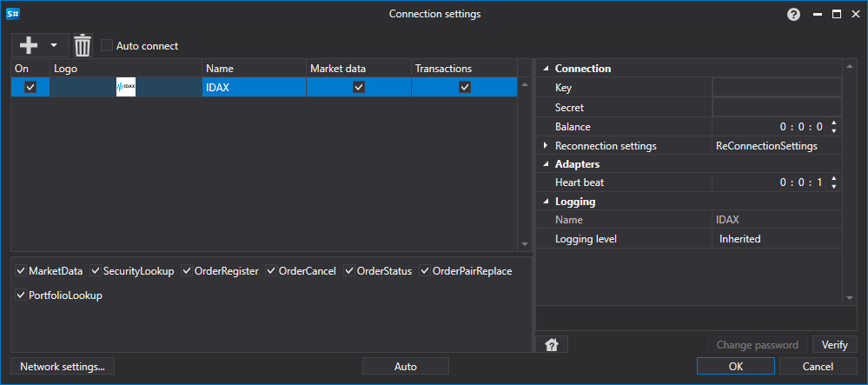This screenshot has height=385, width=868.
Task: Click the home icon below property grid
Action: (x=552, y=344)
